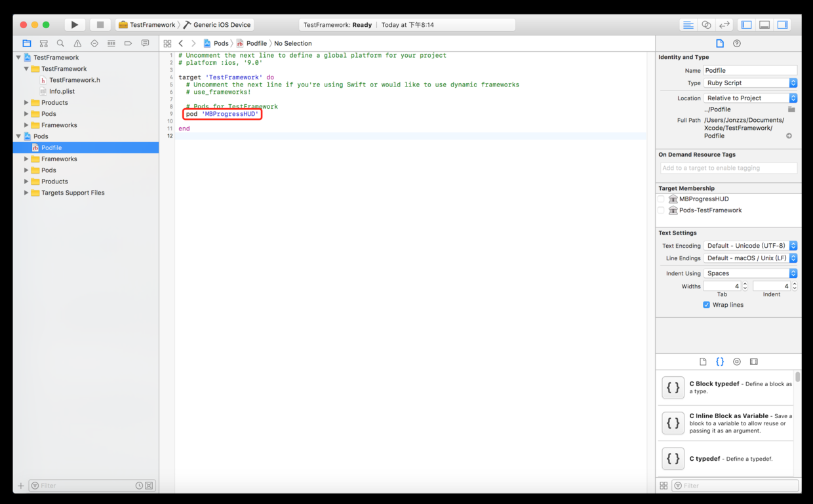The height and width of the screenshot is (504, 813).
Task: Uncheck the Wrap lines checkbox
Action: 706,305
